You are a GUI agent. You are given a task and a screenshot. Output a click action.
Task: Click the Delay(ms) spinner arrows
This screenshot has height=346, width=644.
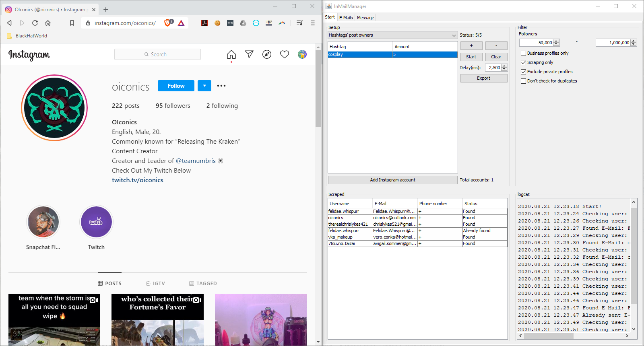point(504,68)
